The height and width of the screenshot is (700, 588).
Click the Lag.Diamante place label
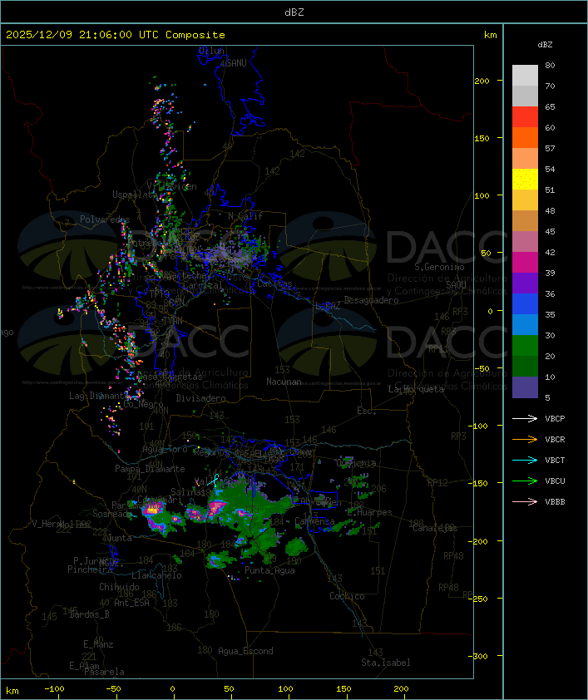(99, 396)
